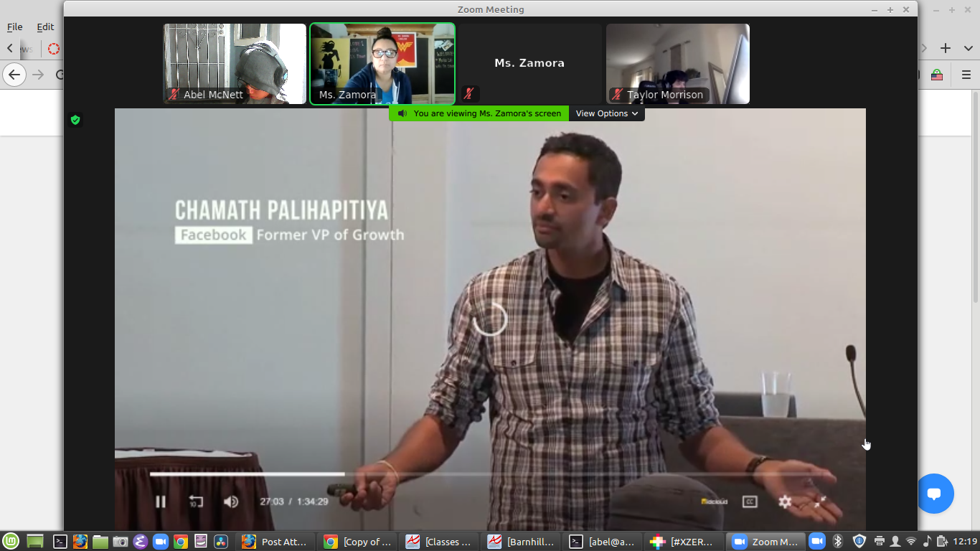Launch terminal from the panel
Screen dimensions: 980x551
click(x=60, y=542)
